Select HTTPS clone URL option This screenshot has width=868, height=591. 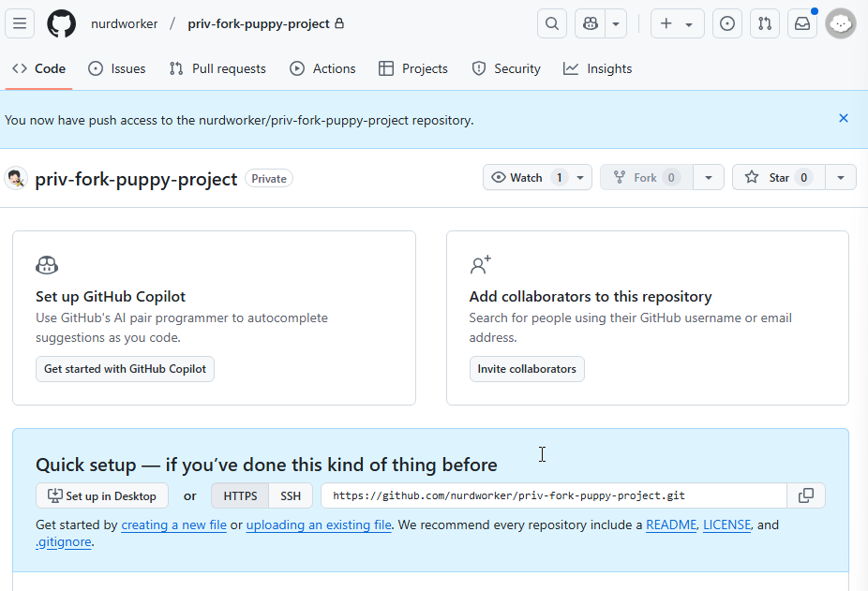(240, 495)
